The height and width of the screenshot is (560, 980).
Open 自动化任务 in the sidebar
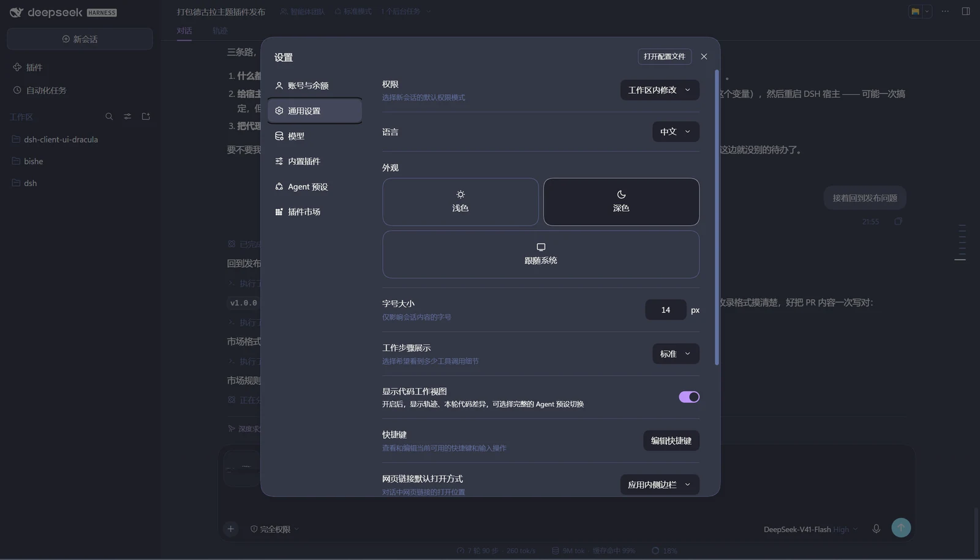point(40,90)
